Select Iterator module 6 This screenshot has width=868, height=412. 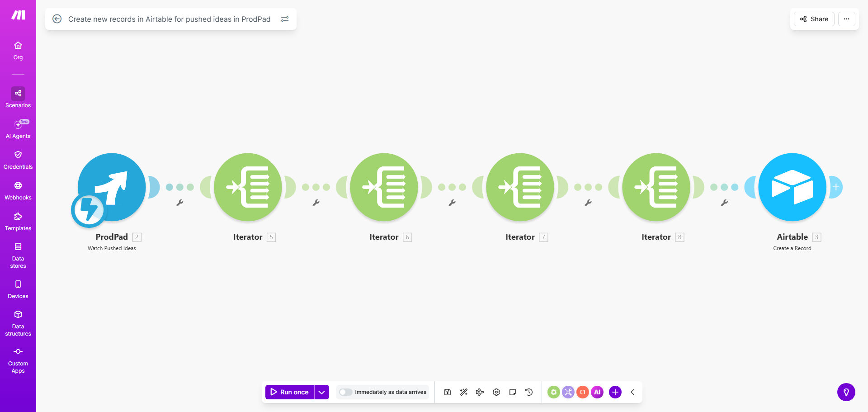click(x=384, y=187)
